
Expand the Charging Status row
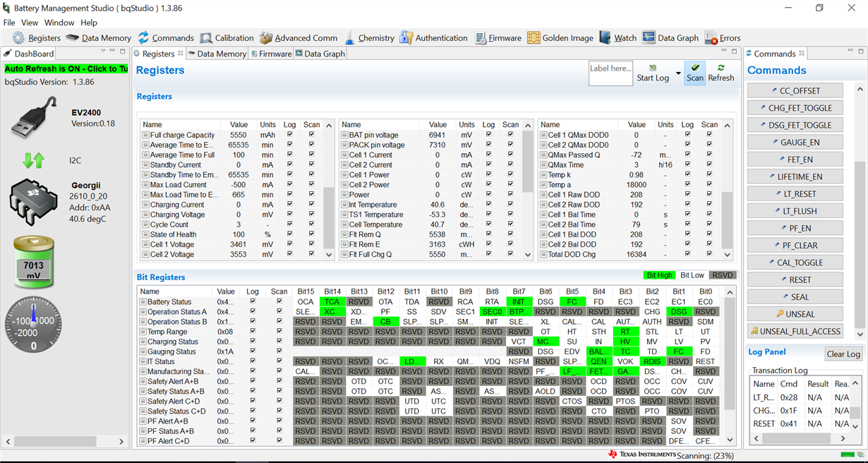point(144,342)
